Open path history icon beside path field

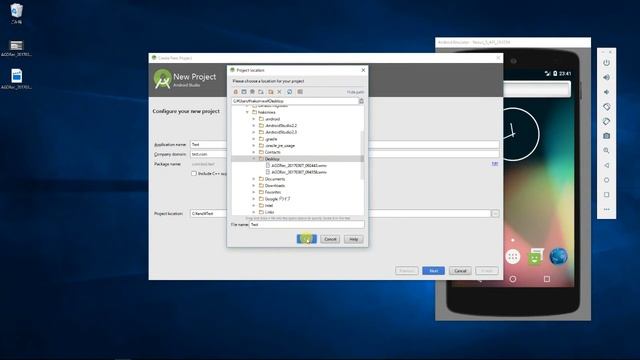(361, 101)
